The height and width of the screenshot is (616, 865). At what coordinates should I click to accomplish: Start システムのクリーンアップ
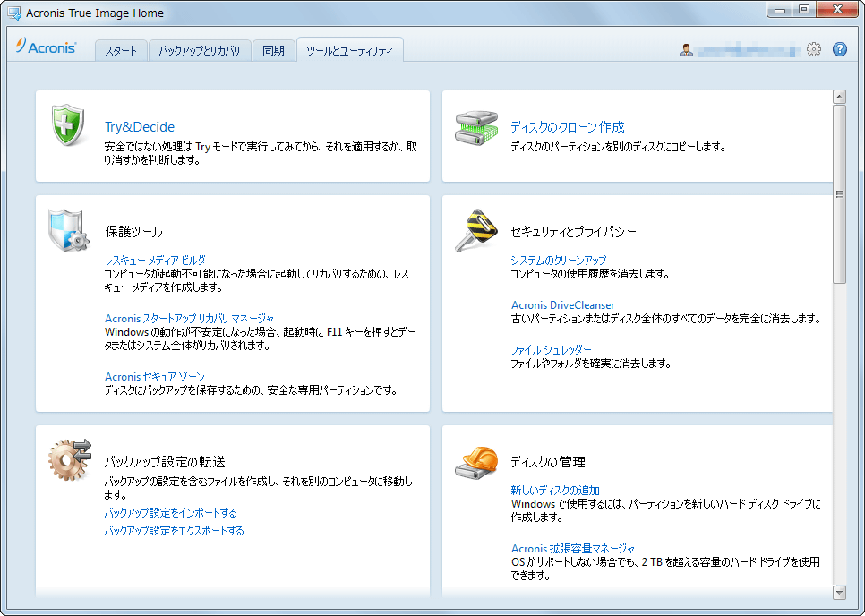558,260
